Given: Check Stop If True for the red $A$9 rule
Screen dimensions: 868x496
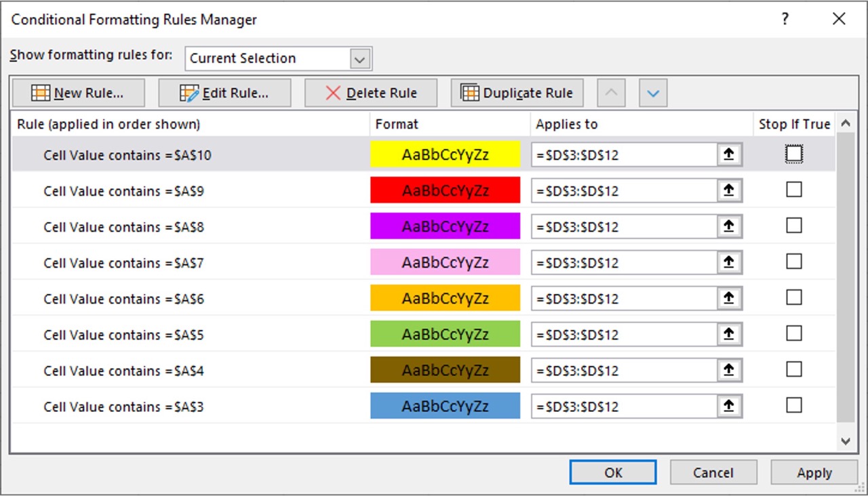Looking at the screenshot, I should [793, 190].
